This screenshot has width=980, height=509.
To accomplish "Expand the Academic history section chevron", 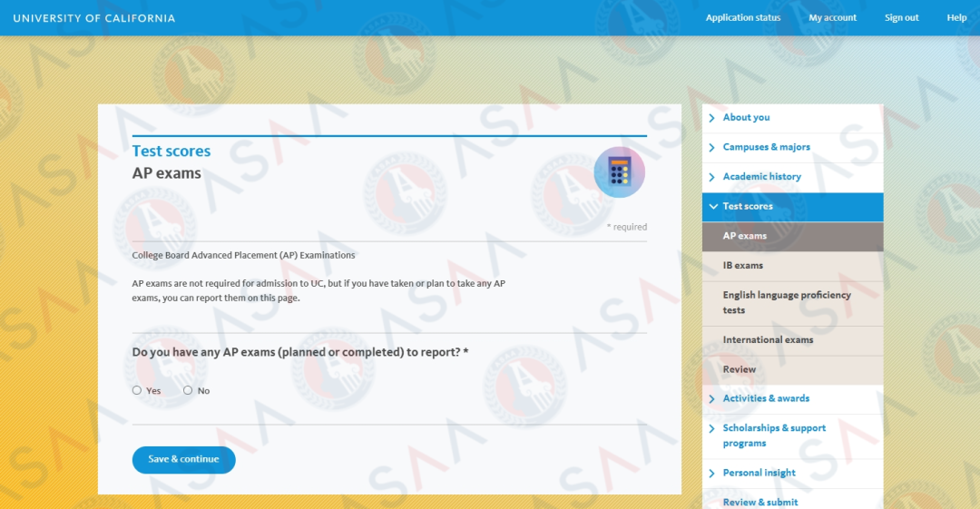I will tap(712, 177).
